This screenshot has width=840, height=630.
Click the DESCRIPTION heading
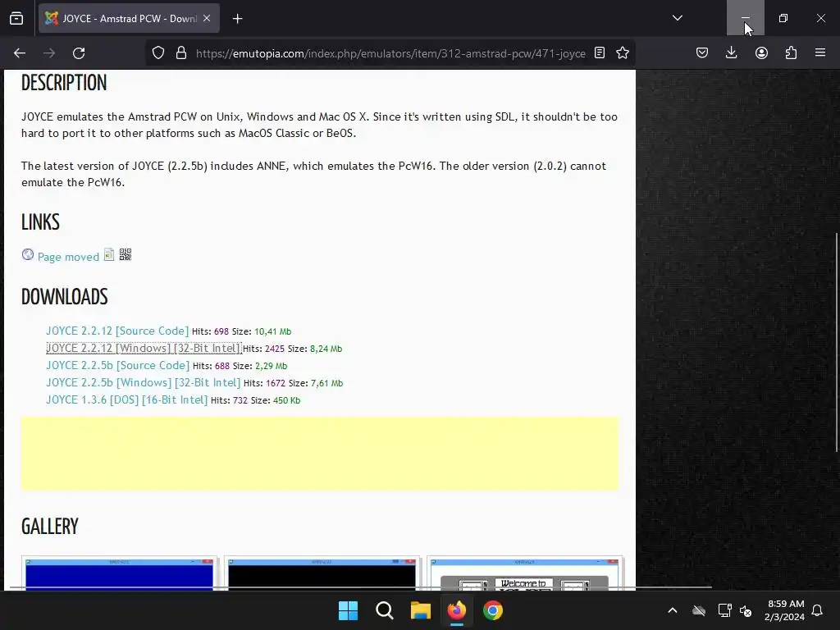coord(64,83)
